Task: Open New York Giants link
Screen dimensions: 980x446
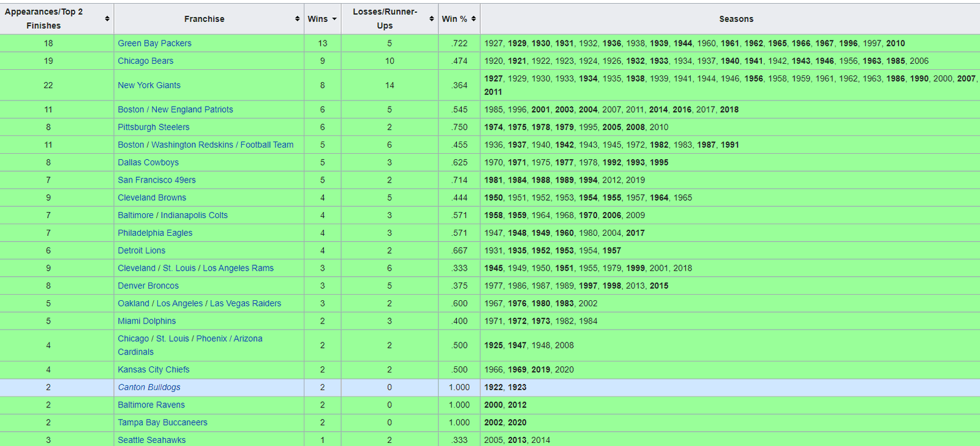Action: pos(149,85)
